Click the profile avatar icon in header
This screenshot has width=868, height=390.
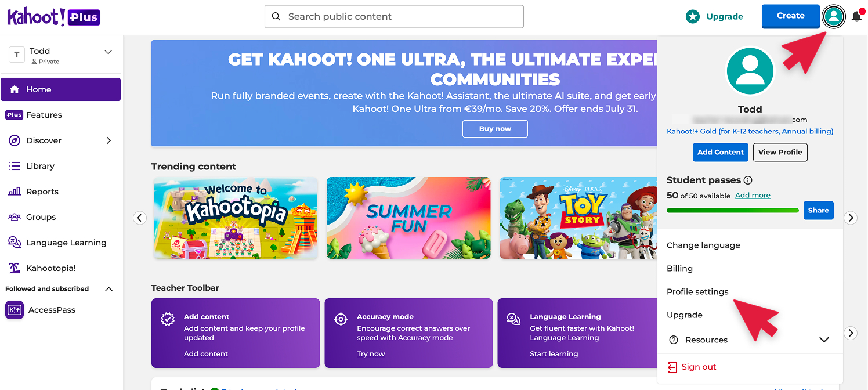tap(834, 16)
